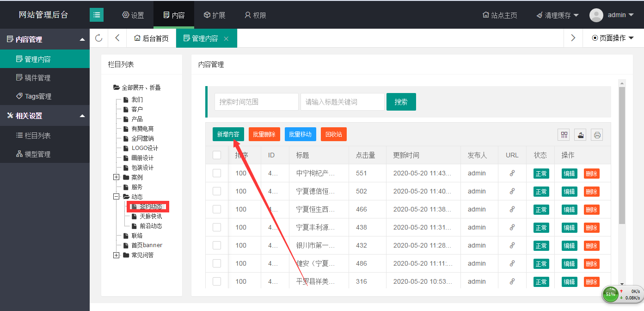Viewport: 644px width, 311px height.
Task: Click the 搜索 button
Action: (x=401, y=102)
